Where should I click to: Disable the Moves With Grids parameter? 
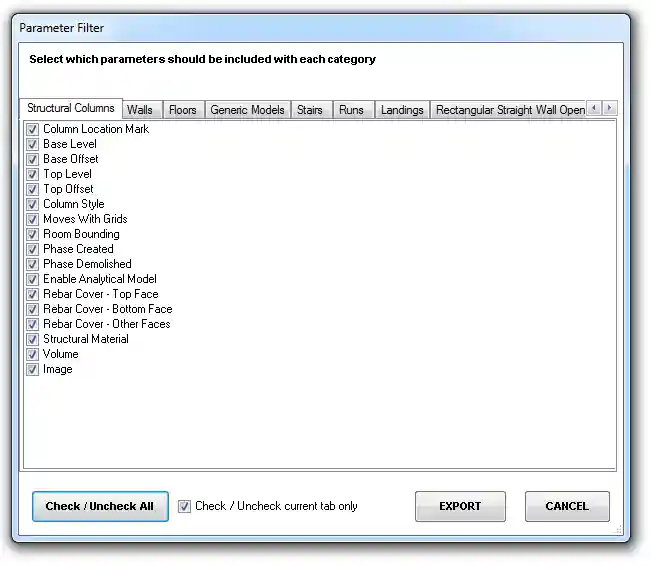point(33,219)
